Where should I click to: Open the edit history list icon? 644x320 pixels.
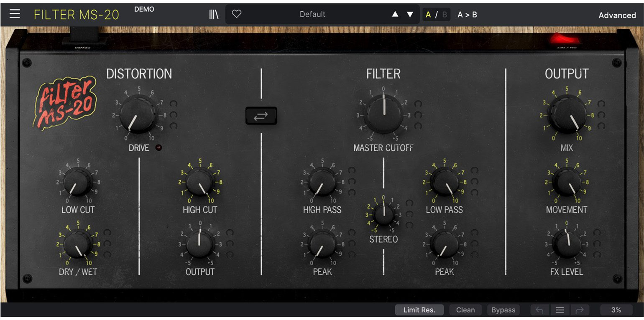click(x=560, y=310)
